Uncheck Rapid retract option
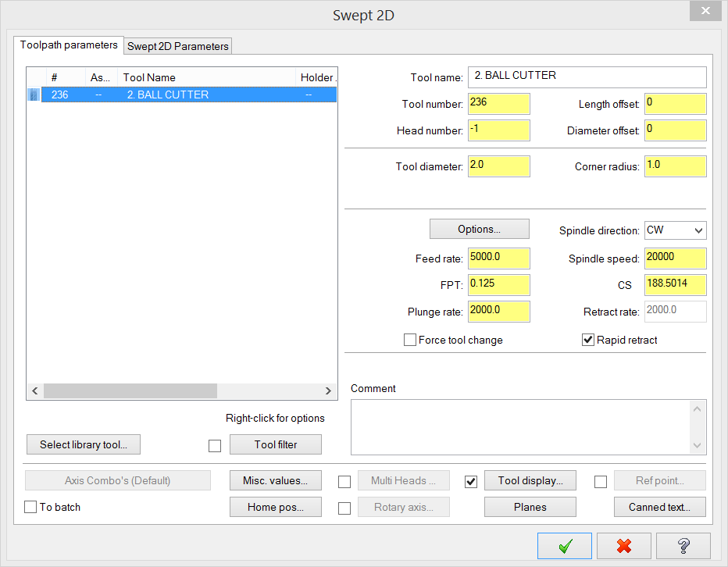728x567 pixels. [x=587, y=340]
